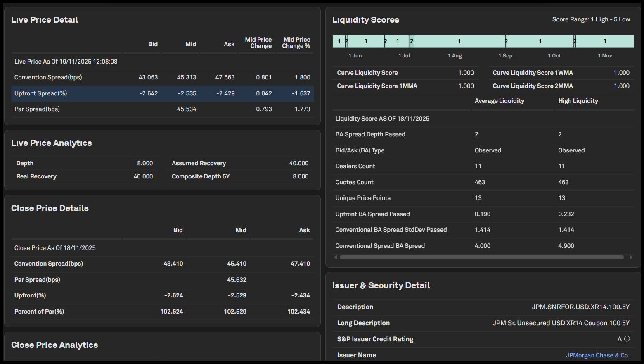The image size is (644, 364).
Task: Click the score 1 segment above 1 Nov
Action: pos(605,41)
